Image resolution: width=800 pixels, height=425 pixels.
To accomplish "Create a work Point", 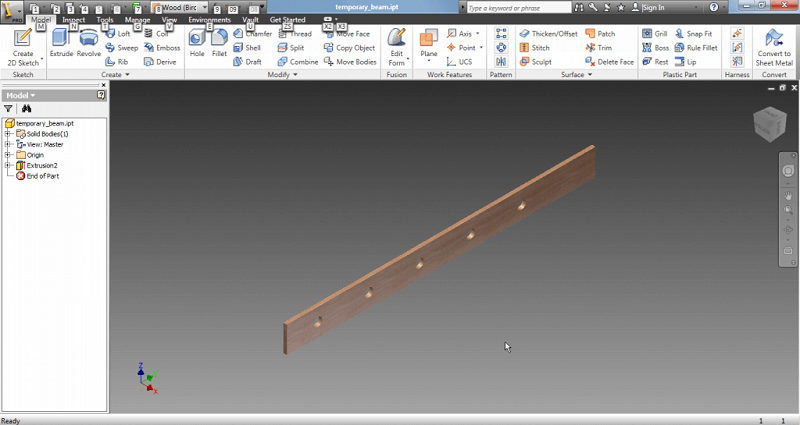I will coord(465,47).
